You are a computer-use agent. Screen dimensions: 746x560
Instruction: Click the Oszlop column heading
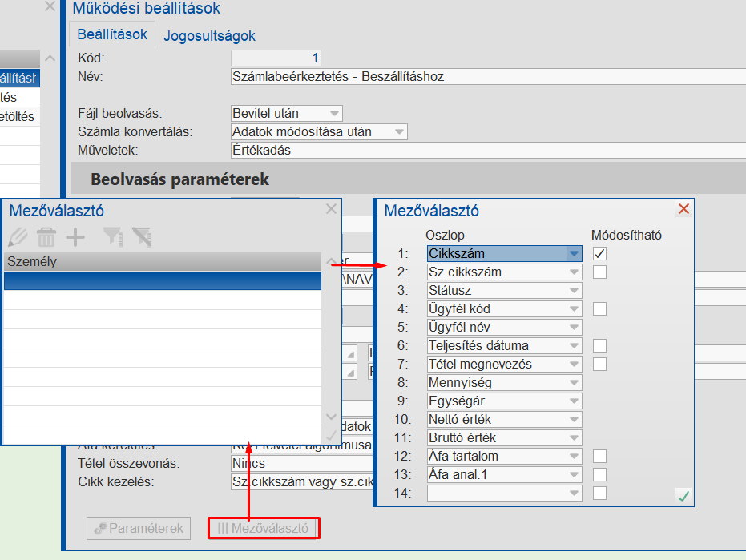tap(445, 235)
